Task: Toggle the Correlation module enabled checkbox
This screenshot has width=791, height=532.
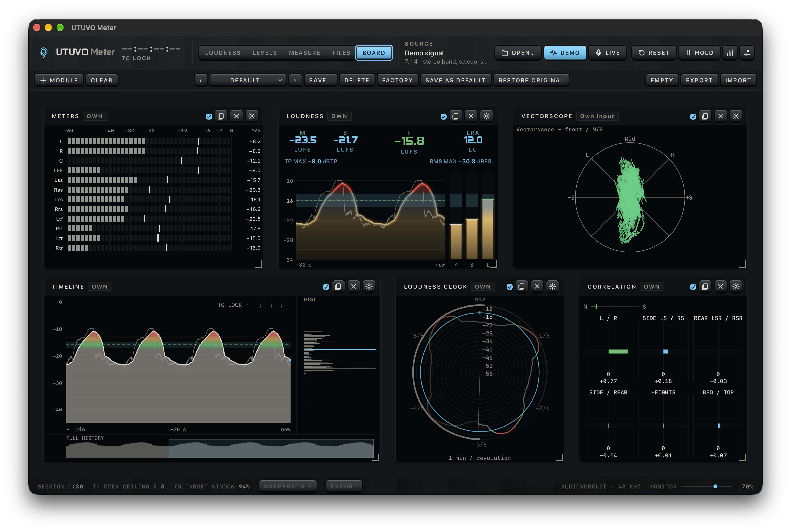Action: coord(693,287)
